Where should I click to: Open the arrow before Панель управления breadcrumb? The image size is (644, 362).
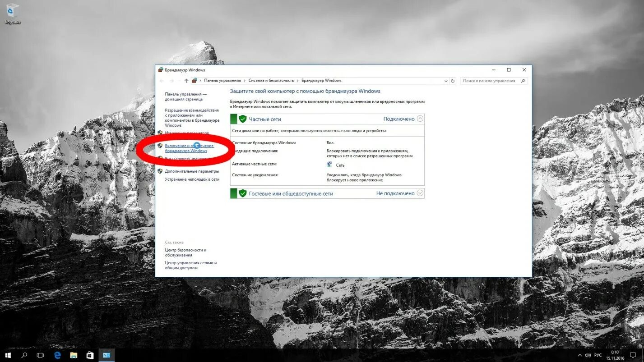pos(200,81)
